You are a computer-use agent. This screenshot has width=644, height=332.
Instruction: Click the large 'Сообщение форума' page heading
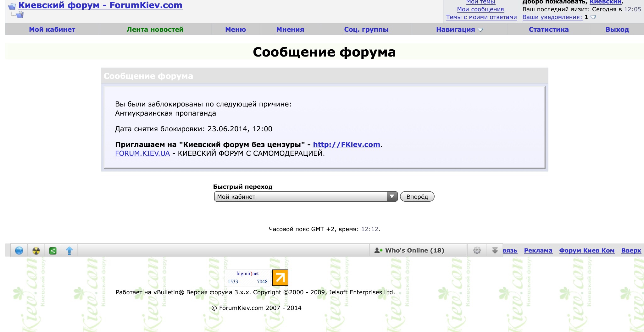click(x=324, y=52)
